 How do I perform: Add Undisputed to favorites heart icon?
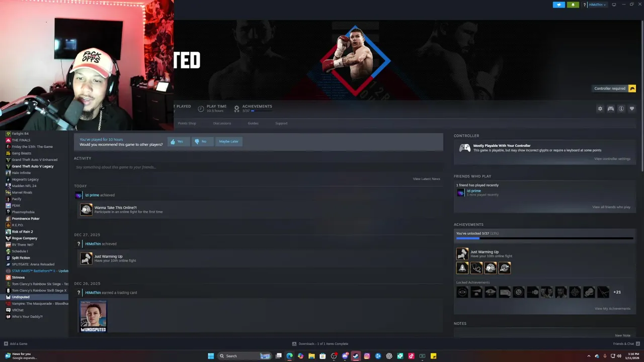(632, 109)
